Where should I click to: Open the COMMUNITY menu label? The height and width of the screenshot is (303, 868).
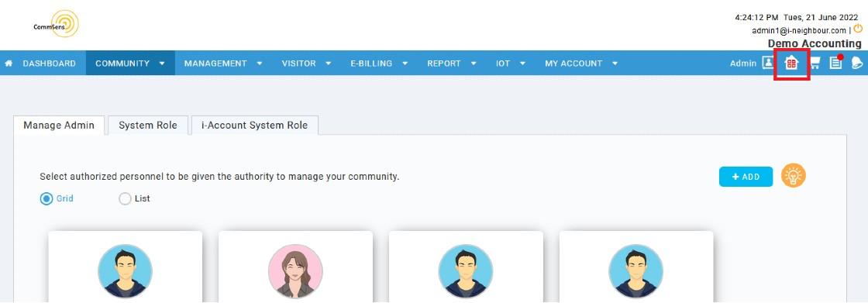(x=122, y=63)
